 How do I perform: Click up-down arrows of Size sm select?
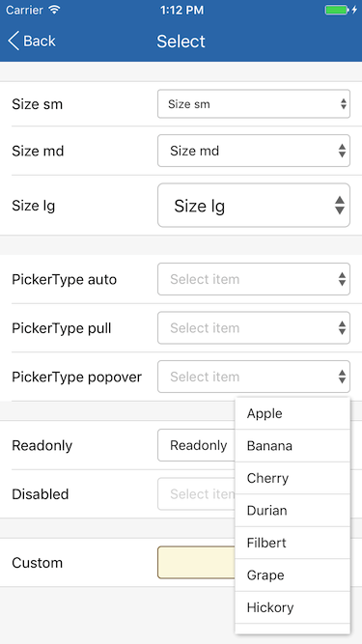click(x=344, y=104)
